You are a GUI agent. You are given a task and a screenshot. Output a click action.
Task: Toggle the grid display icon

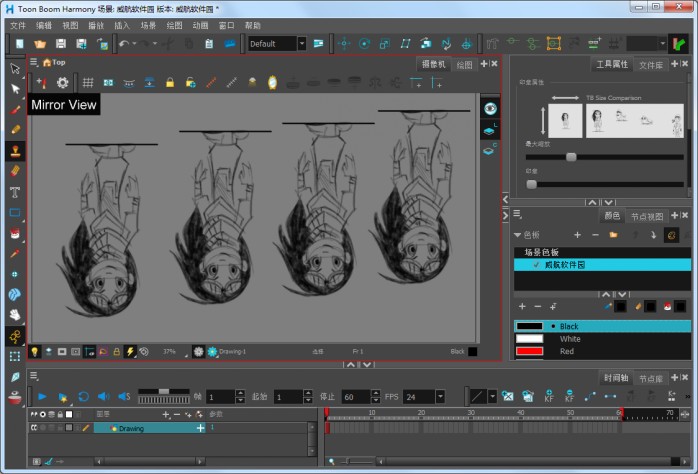pos(88,82)
